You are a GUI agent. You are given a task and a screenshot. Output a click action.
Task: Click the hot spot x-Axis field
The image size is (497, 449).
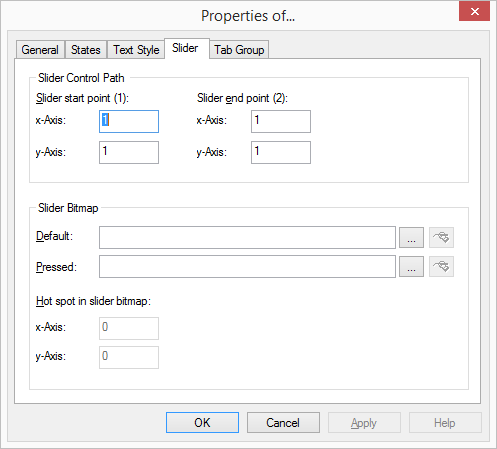tap(129, 328)
